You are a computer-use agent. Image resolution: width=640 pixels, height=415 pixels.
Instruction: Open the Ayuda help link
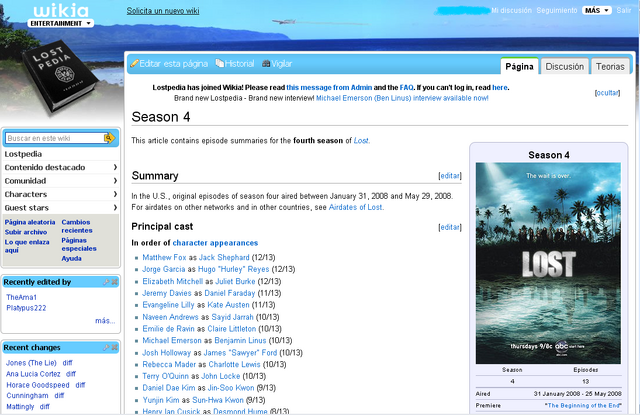[71, 258]
